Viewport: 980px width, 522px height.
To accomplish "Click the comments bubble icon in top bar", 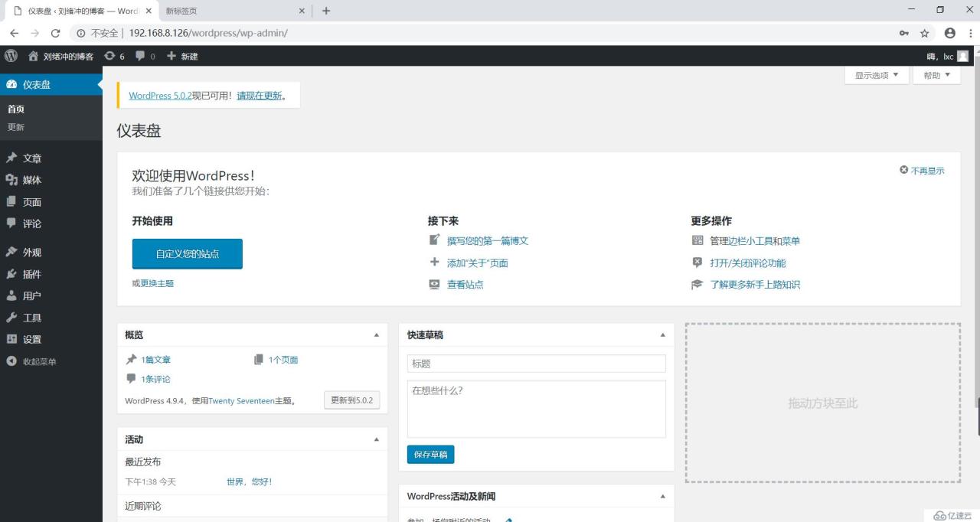I will (x=141, y=55).
